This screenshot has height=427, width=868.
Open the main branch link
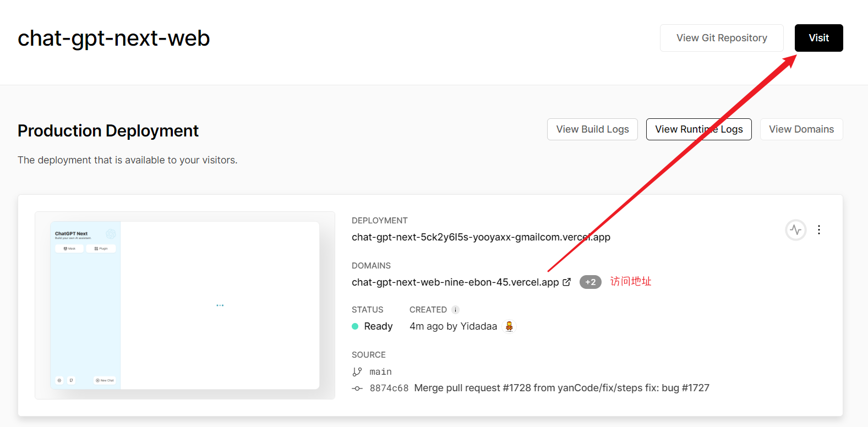coord(380,372)
